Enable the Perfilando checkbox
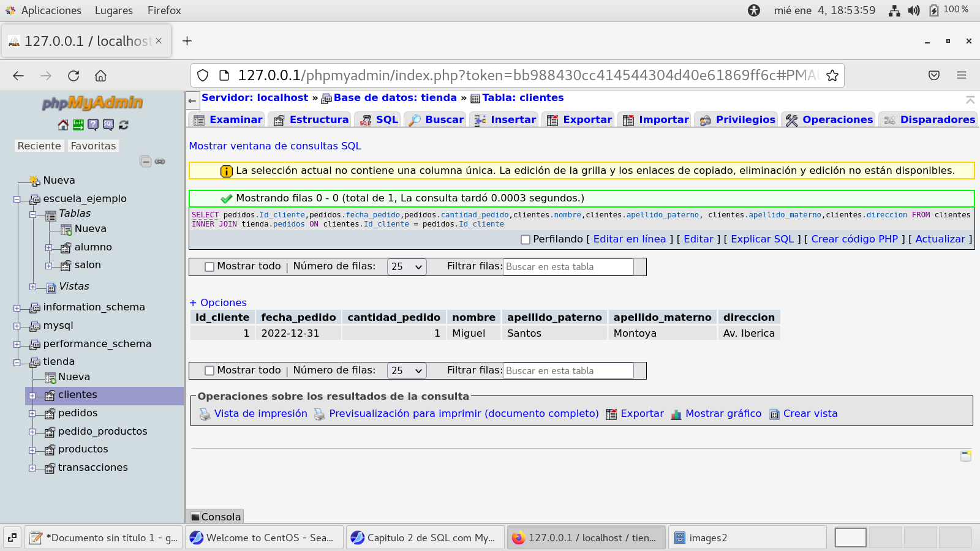Viewport: 980px width, 551px height. (525, 240)
